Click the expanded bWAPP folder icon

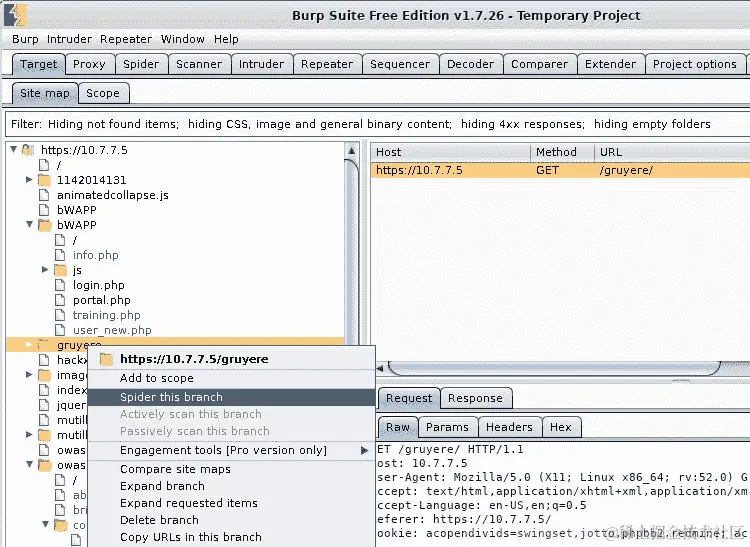44,225
